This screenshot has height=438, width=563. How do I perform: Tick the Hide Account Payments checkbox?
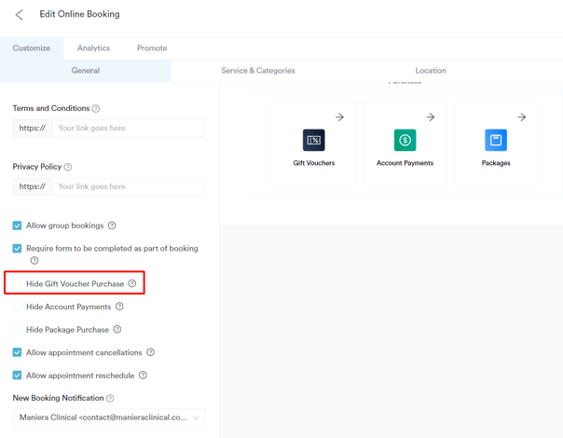pos(17,307)
